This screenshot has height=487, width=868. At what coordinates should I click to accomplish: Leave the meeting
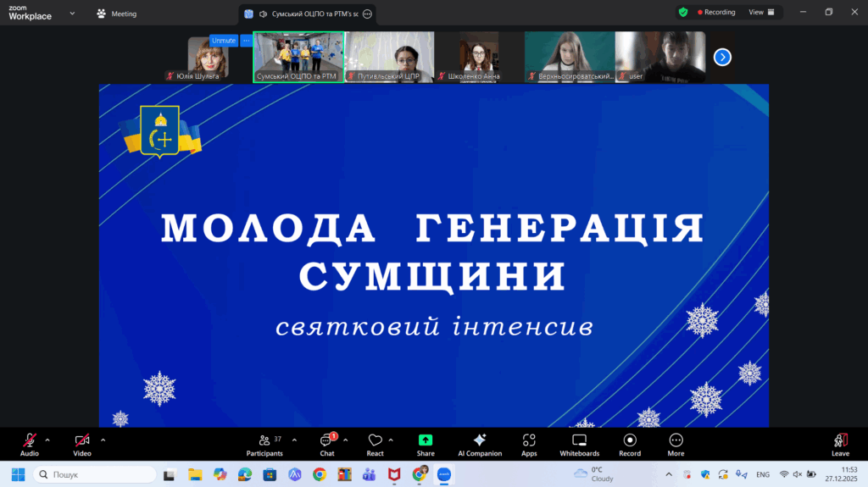tap(840, 444)
